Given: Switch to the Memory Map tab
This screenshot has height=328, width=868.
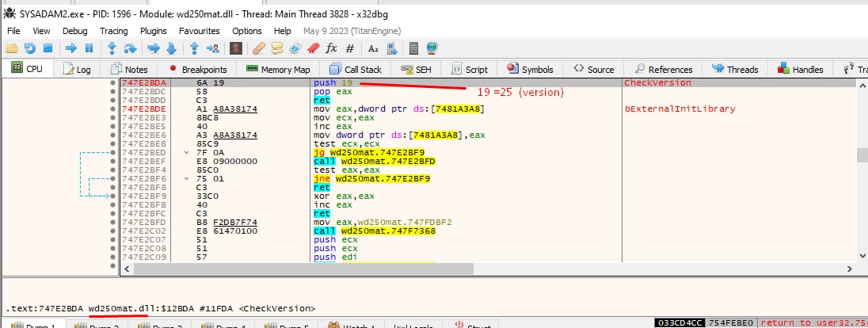Looking at the screenshot, I should coord(278,69).
